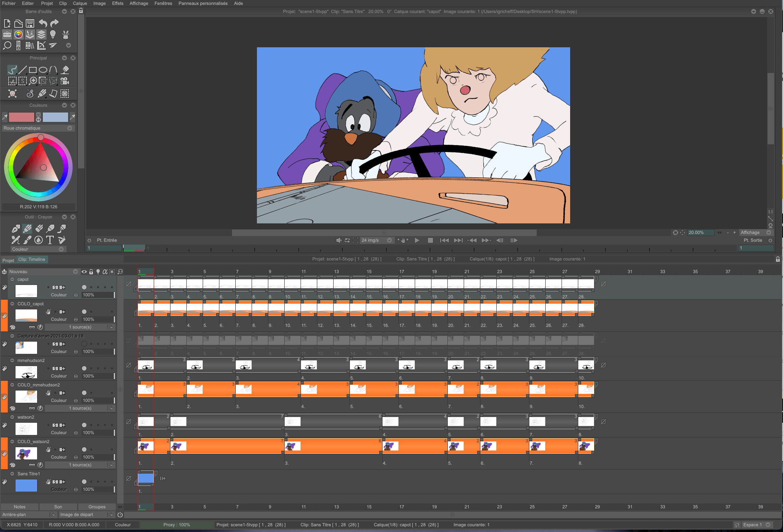
Task: Click the Redo arrow icon
Action: [54, 23]
